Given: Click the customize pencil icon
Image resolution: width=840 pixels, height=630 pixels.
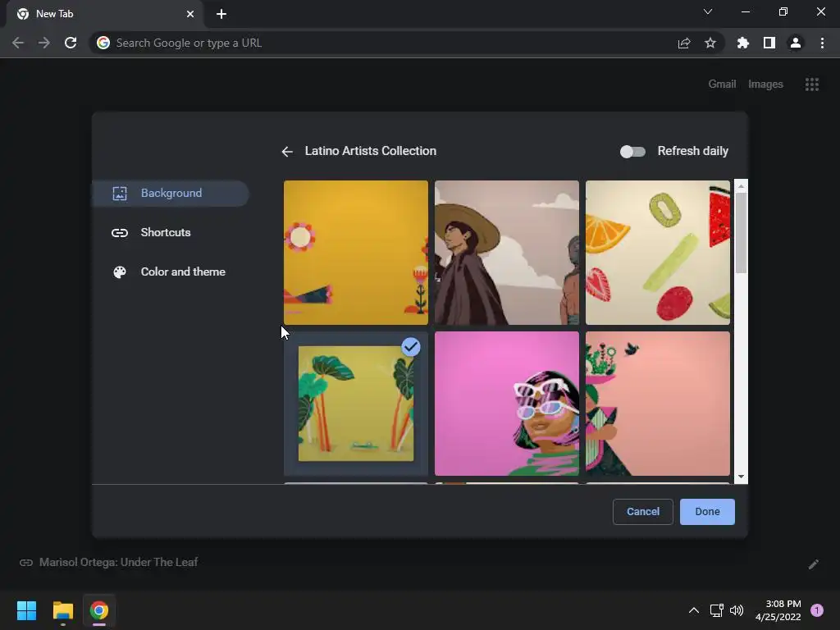Looking at the screenshot, I should click(x=813, y=564).
